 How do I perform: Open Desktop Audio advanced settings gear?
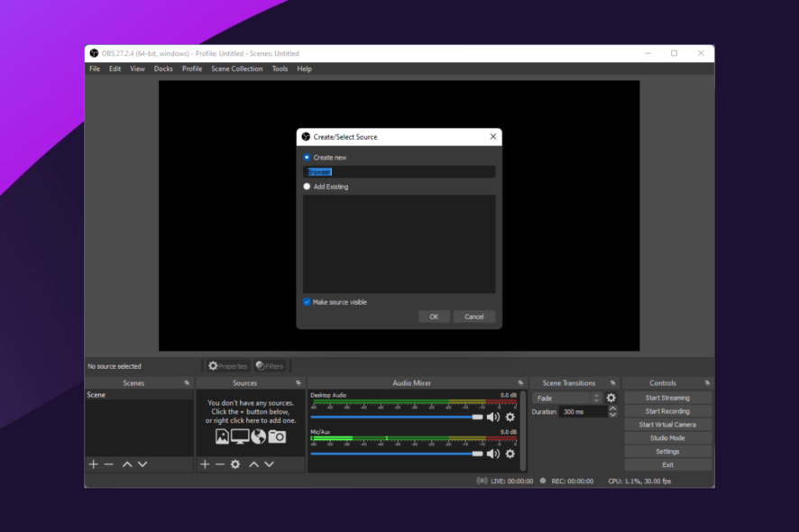tap(510, 417)
